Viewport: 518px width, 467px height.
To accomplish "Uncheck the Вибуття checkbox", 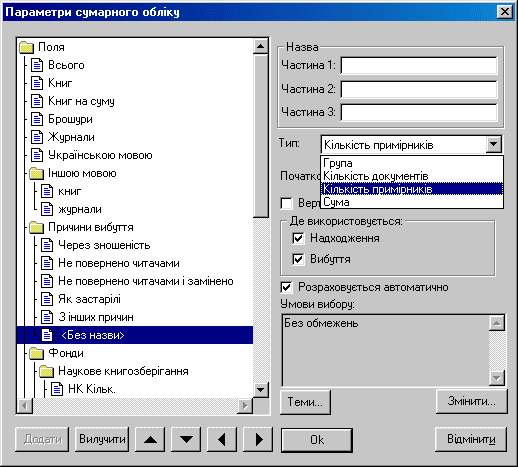I will [x=298, y=259].
